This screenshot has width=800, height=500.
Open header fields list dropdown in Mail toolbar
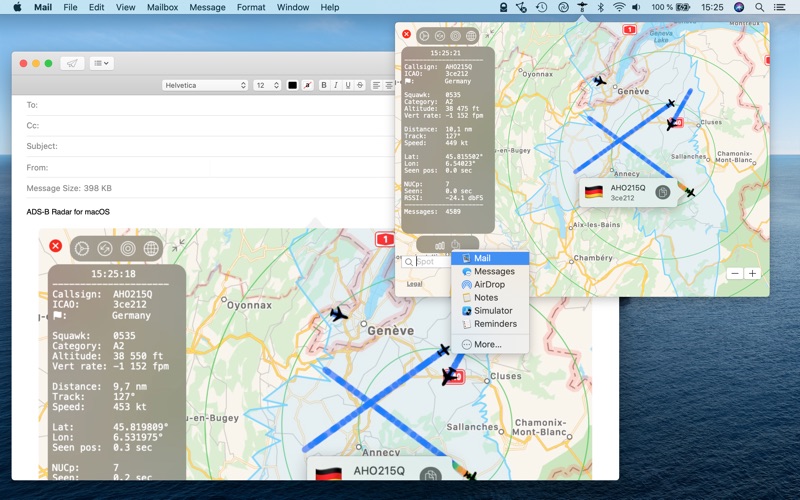[102, 63]
